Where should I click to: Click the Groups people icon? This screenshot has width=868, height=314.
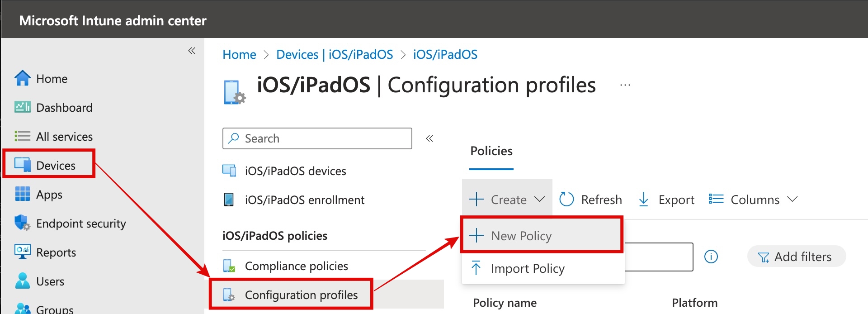pyautogui.click(x=23, y=309)
